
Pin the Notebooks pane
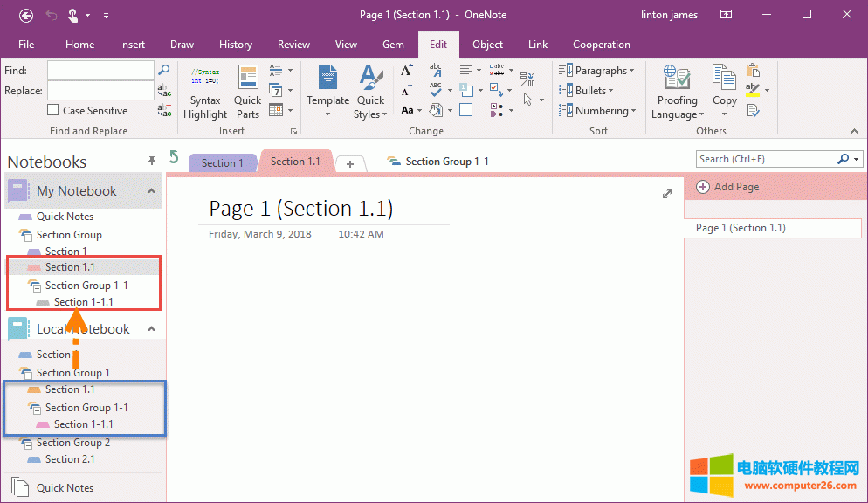[x=150, y=161]
